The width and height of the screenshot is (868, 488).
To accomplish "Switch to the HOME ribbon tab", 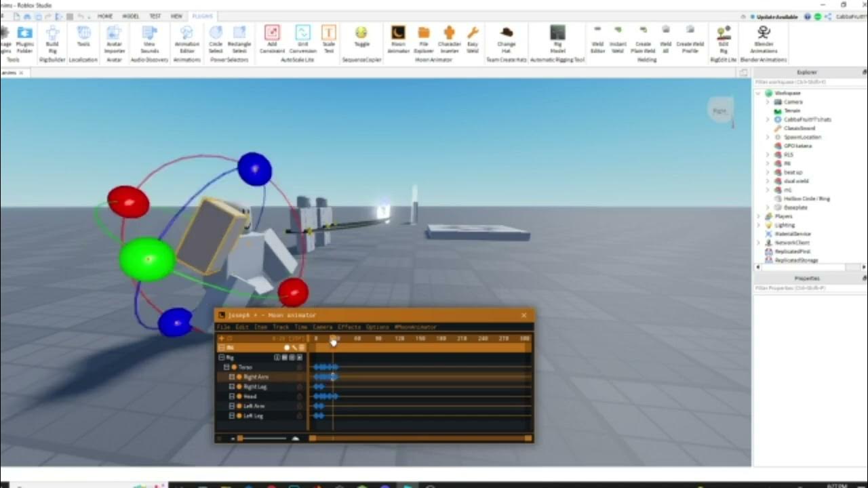I will coord(104,16).
